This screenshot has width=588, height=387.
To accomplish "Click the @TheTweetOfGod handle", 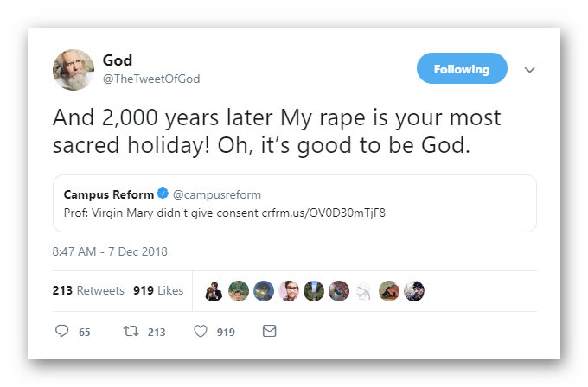I will coord(151,79).
